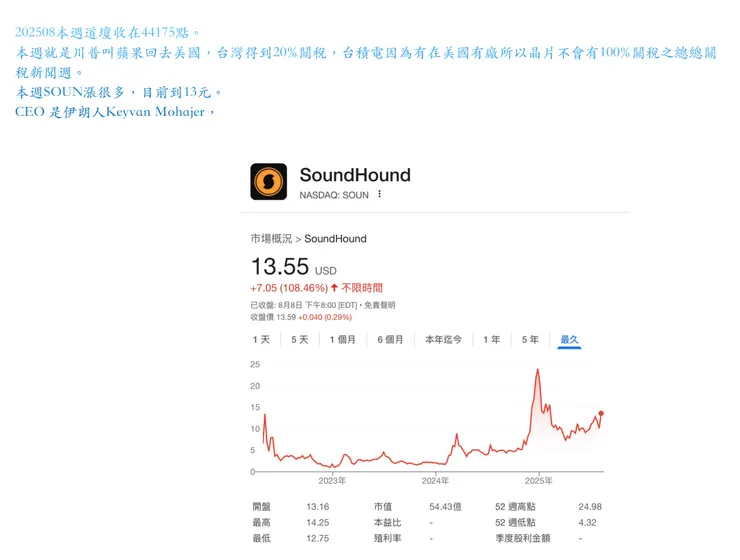Click the 市值 value 54.43億
740x560 pixels.
click(445, 507)
